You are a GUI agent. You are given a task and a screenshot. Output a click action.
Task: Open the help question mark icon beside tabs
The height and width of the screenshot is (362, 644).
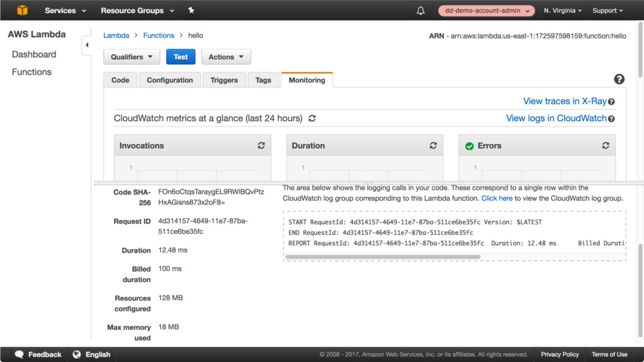point(619,79)
